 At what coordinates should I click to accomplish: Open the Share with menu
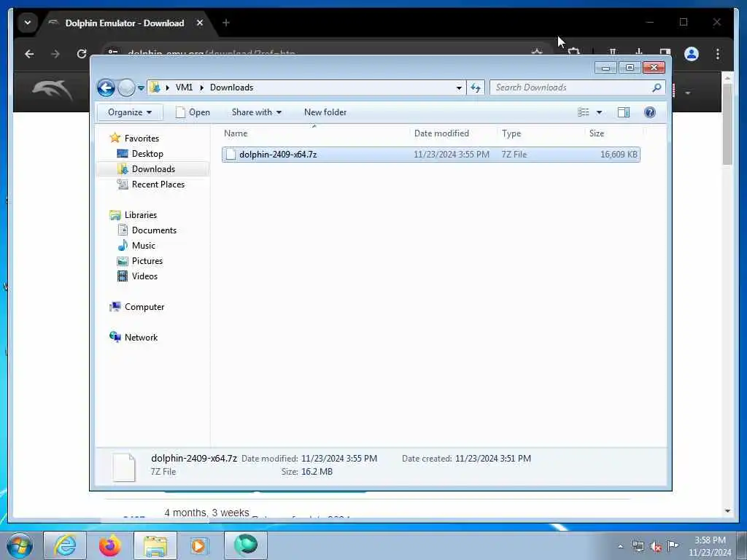(256, 112)
